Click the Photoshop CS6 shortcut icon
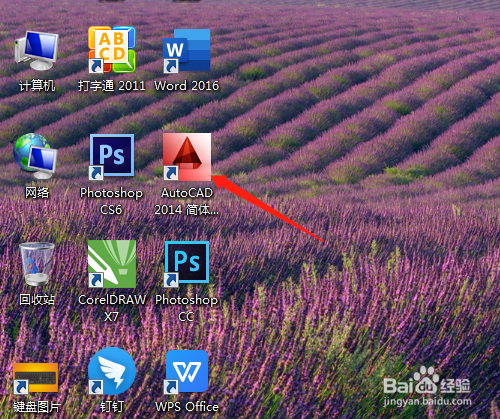Image resolution: width=500 pixels, height=419 pixels. (x=112, y=157)
